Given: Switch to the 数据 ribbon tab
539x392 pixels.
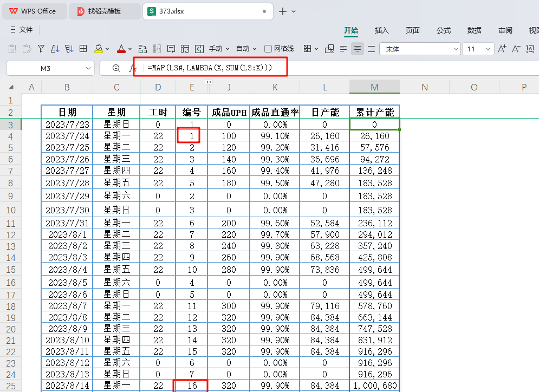Looking at the screenshot, I should click(x=475, y=30).
